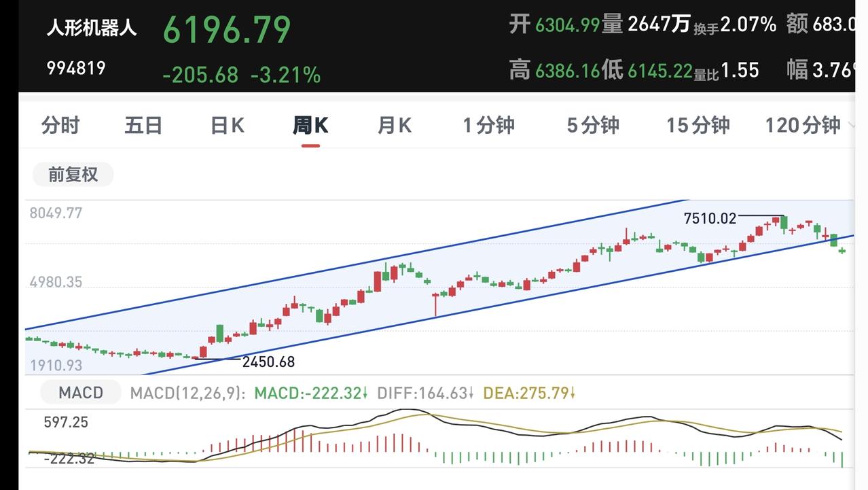The height and width of the screenshot is (490, 868).
Task: Click the 7510.02 peak price marker
Action: point(710,218)
